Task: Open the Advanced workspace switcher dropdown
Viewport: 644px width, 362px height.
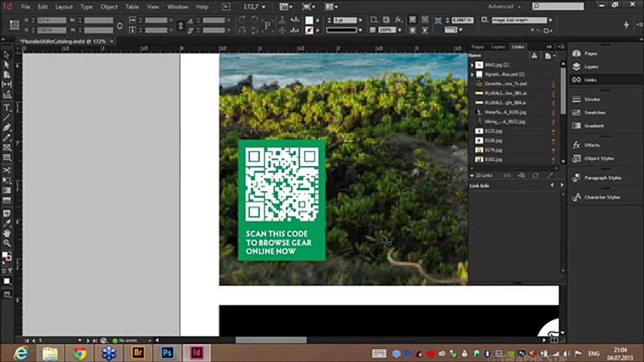Action: pyautogui.click(x=505, y=7)
